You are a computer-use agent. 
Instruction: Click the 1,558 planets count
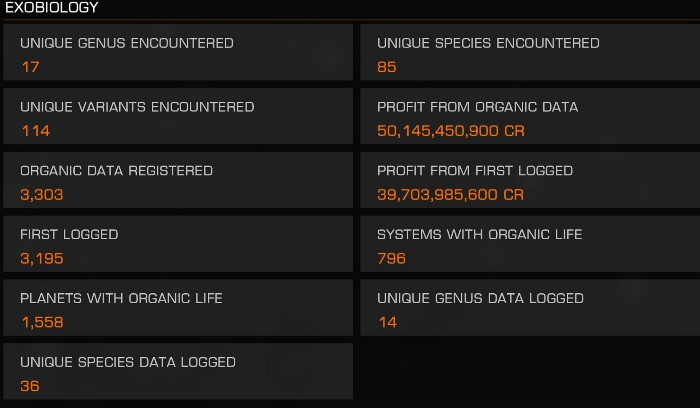(x=42, y=322)
